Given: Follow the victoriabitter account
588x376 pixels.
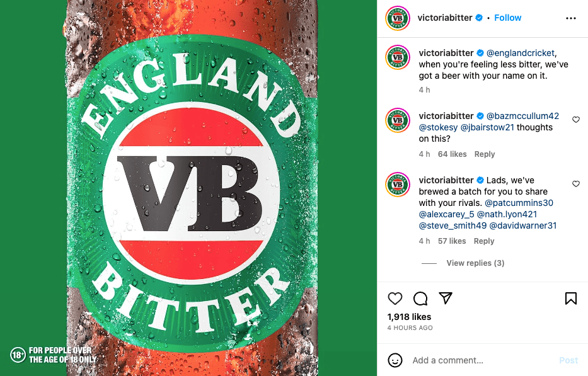Looking at the screenshot, I should coord(507,18).
